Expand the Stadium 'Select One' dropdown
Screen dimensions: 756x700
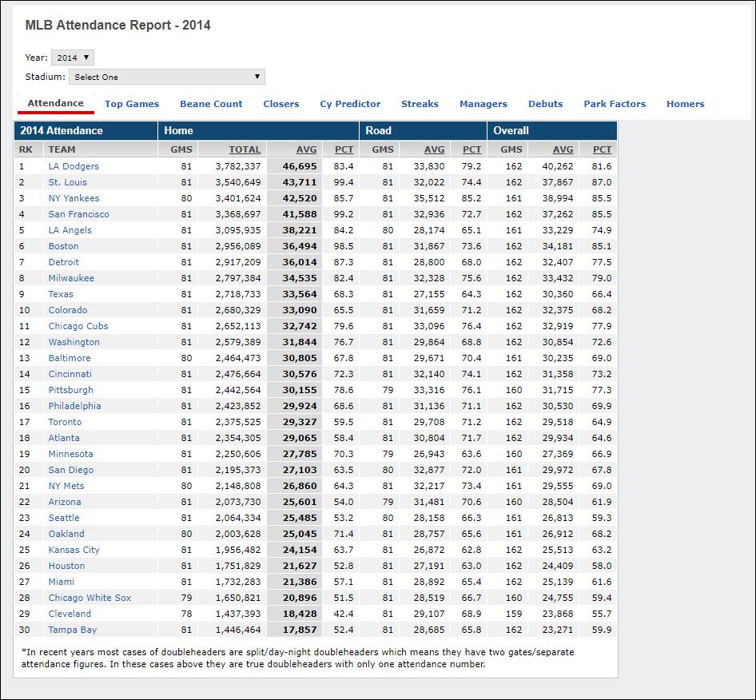click(167, 77)
